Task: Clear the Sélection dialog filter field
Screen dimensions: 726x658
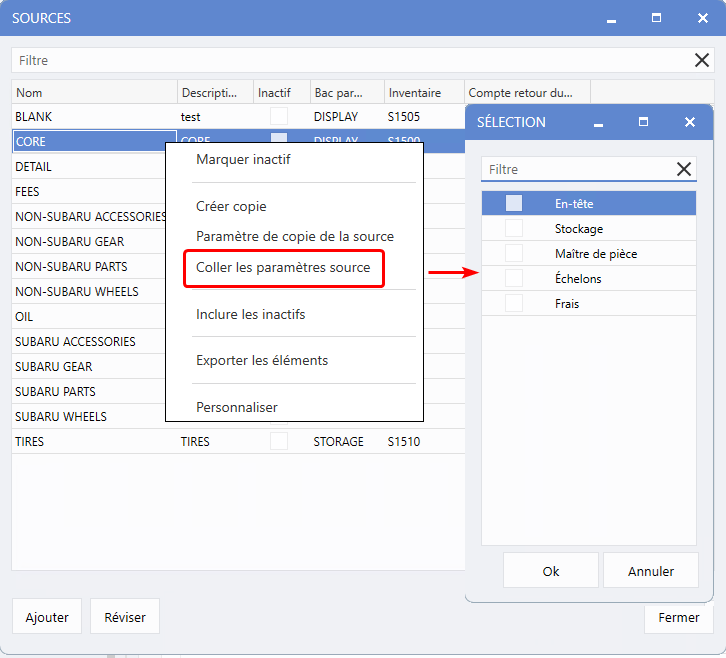Action: 684,169
